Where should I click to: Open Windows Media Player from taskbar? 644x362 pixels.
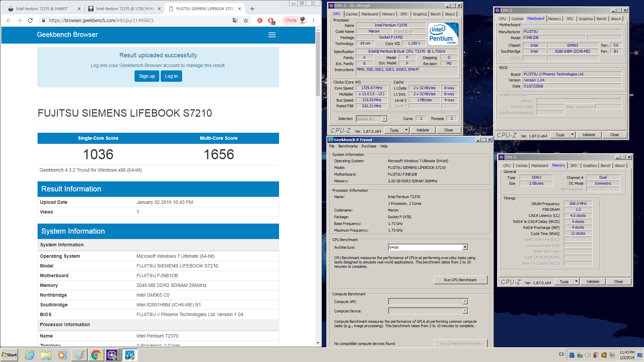tap(62, 355)
